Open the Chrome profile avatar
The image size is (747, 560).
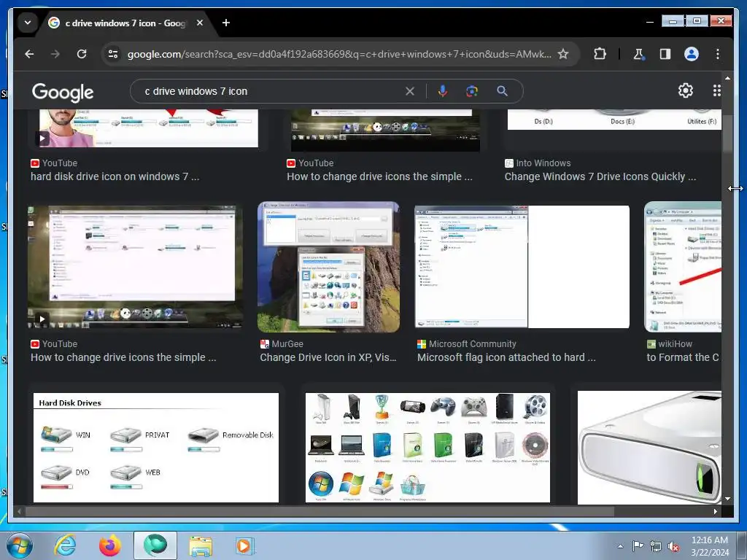click(692, 54)
